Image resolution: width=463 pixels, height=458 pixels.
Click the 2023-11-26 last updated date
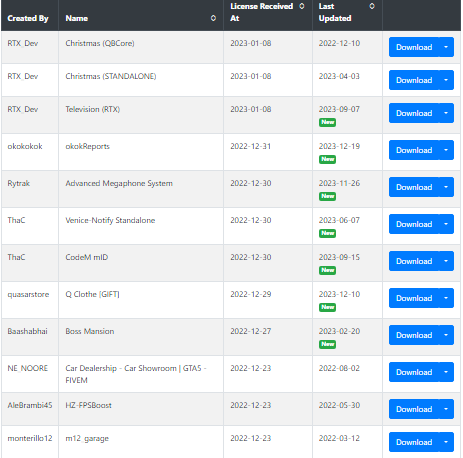click(339, 183)
